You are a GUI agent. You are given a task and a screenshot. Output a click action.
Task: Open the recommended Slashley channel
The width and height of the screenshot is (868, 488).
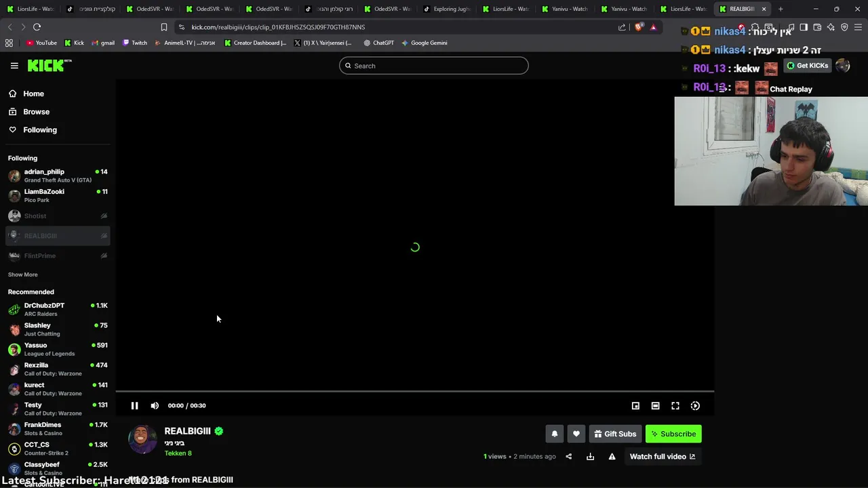coord(58,329)
